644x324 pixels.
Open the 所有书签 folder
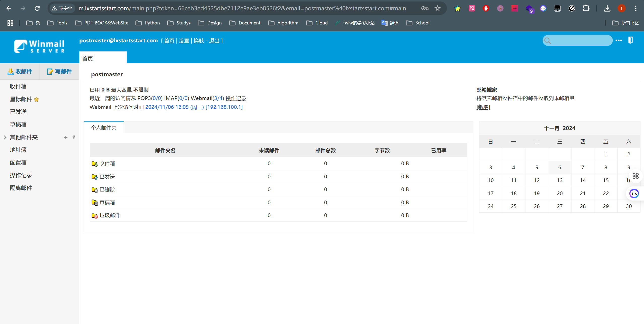(x=625, y=23)
